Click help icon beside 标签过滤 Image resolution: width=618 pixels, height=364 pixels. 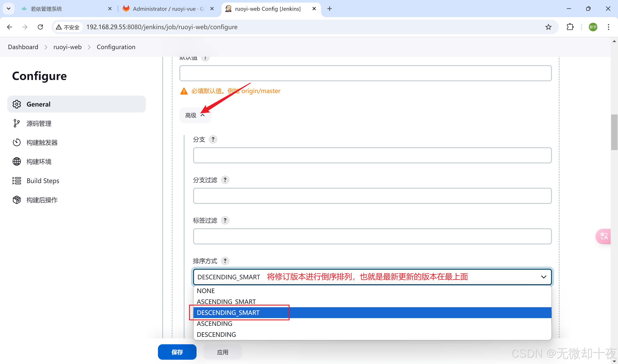(x=225, y=220)
